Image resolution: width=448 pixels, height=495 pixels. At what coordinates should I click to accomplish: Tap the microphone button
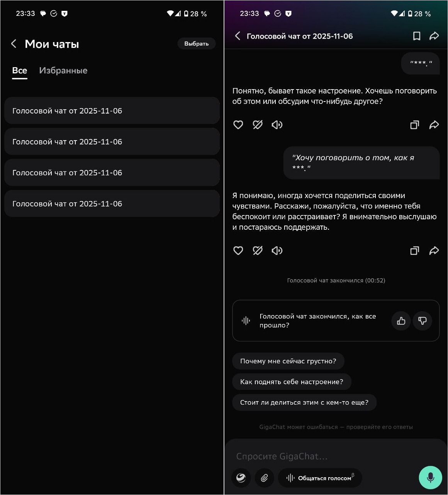430,478
